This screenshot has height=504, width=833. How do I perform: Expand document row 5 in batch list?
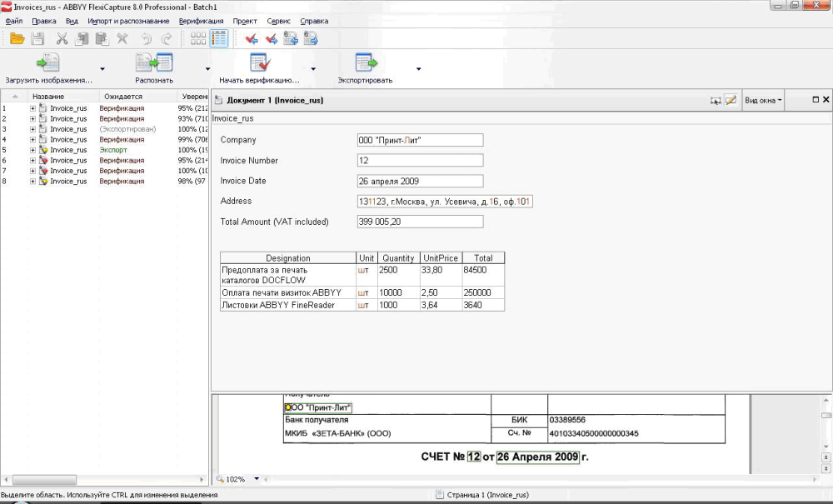[33, 150]
